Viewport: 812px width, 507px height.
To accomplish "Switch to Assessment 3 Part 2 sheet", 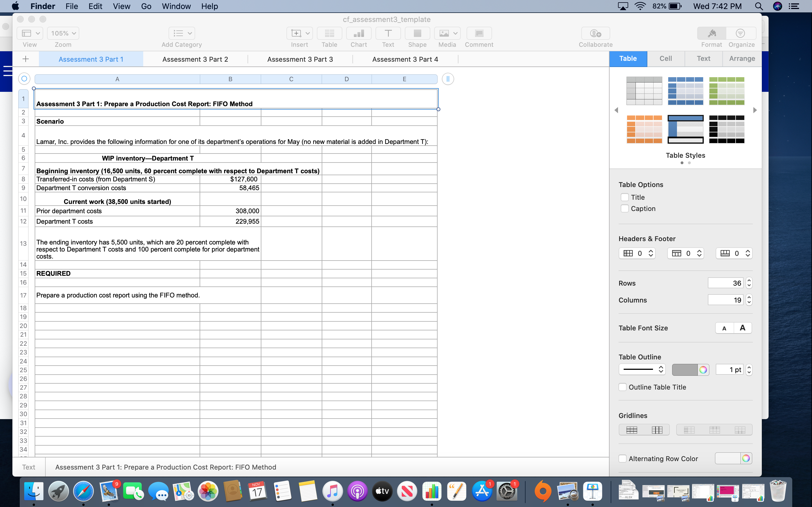I will click(195, 59).
